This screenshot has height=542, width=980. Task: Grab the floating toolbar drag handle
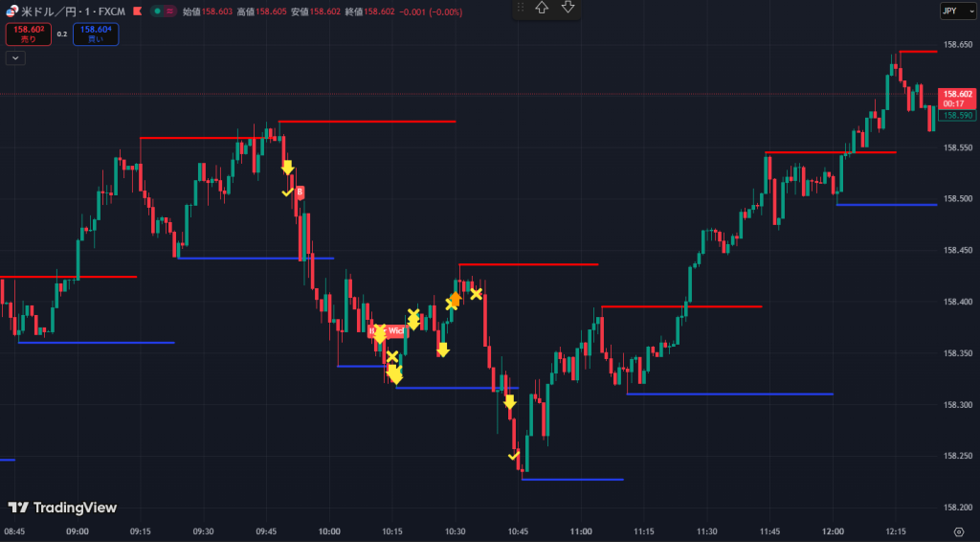click(521, 8)
